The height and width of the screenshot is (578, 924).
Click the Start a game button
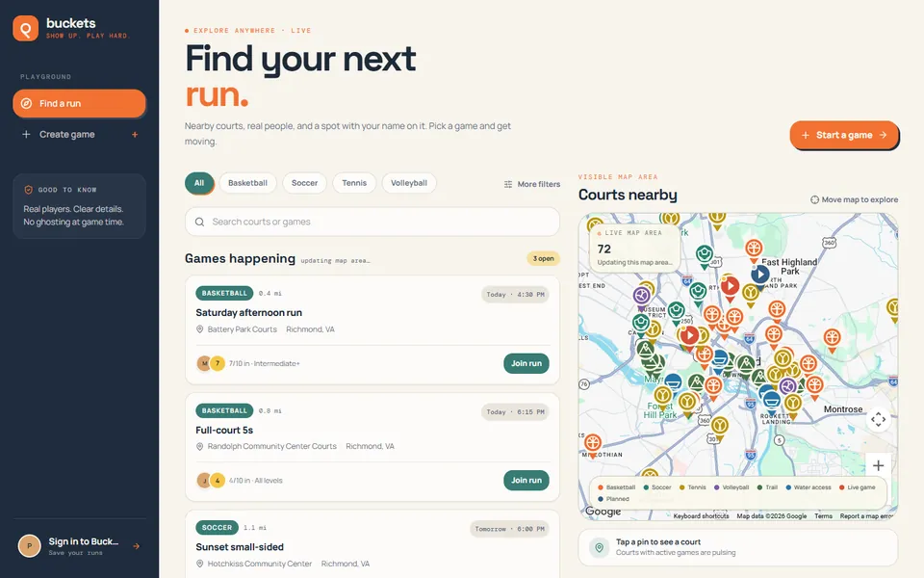click(x=844, y=135)
